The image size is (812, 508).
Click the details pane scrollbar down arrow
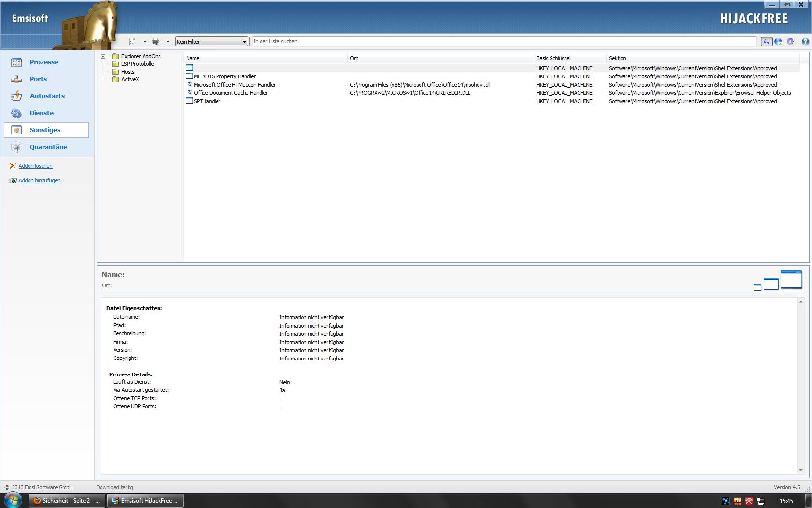pyautogui.click(x=801, y=470)
